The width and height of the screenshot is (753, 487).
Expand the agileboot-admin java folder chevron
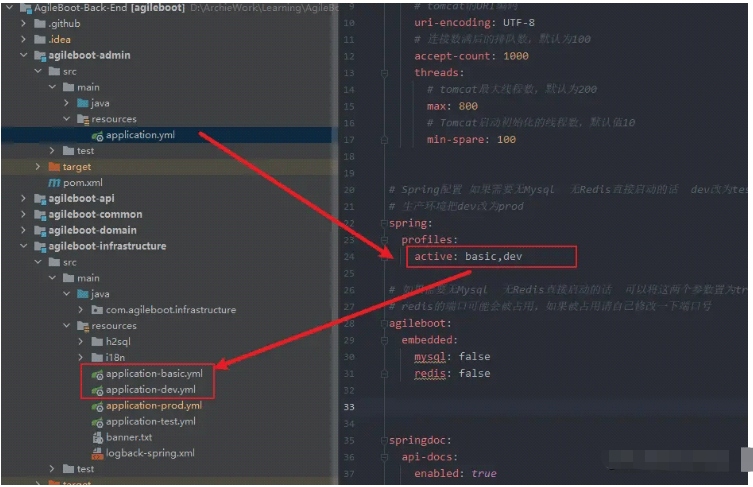pyautogui.click(x=67, y=103)
